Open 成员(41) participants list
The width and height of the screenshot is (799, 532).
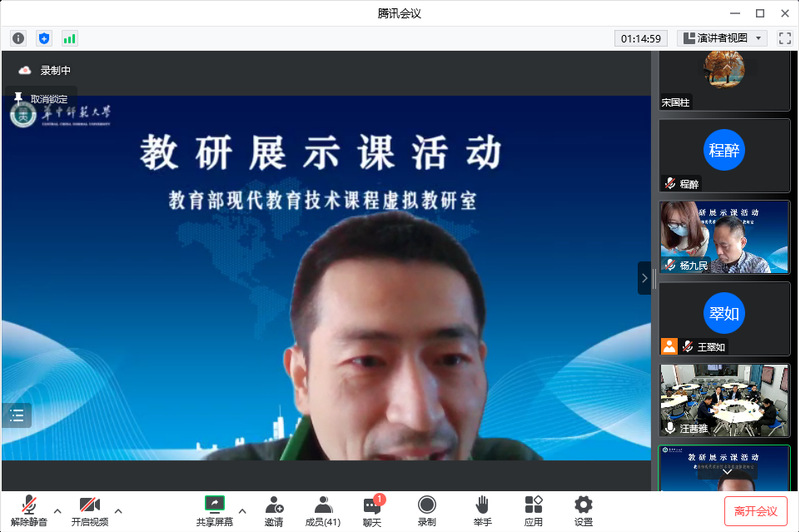[x=322, y=510]
